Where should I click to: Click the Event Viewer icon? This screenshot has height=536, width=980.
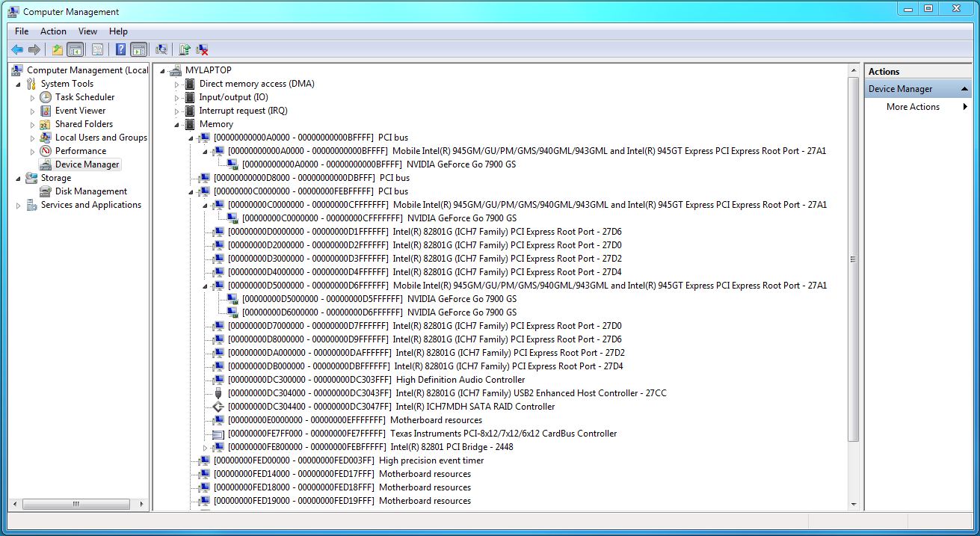tap(46, 111)
